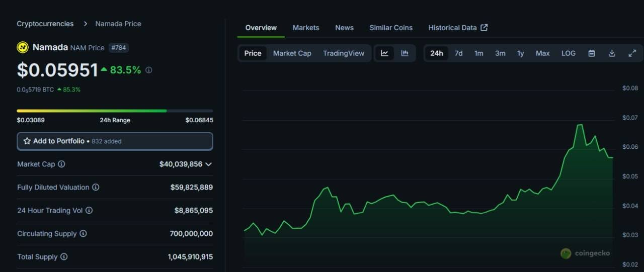Viewport: 644px width, 272px height.
Task: Open the Markets tab
Action: (306, 28)
